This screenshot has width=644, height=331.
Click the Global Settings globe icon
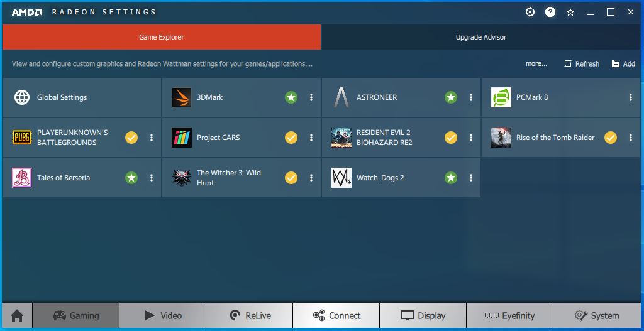(22, 97)
